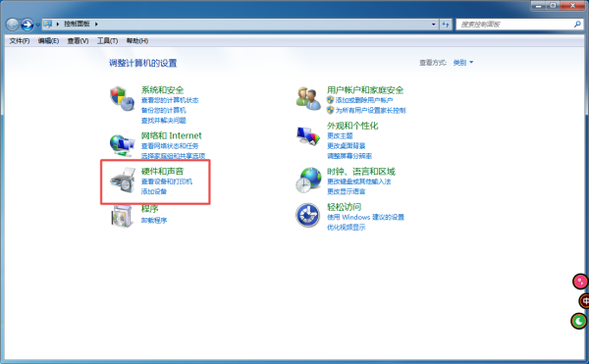Viewport: 589px width, 364px height.
Task: Open the 用户帐户和家庭安全 people icon
Action: [308, 98]
